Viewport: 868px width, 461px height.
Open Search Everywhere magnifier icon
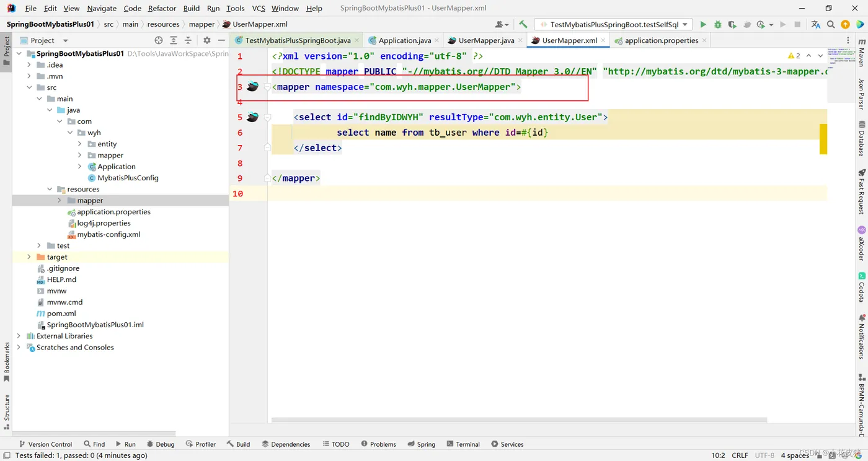coord(831,24)
